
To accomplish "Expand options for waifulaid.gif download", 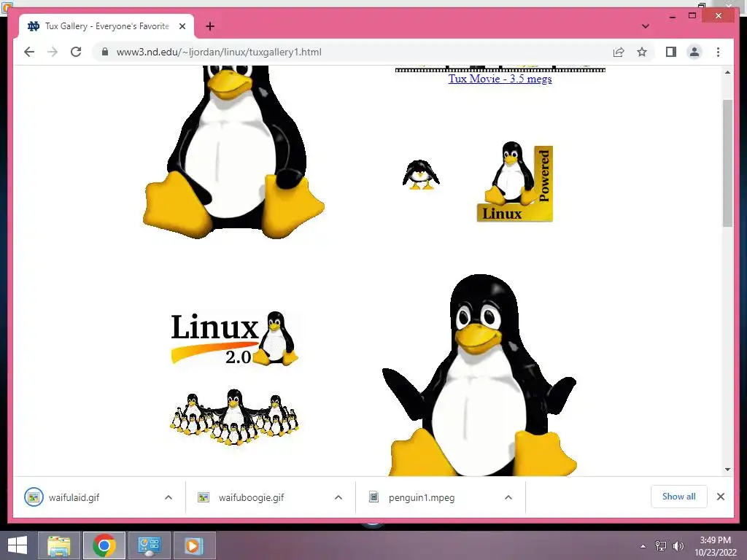I will click(x=169, y=497).
